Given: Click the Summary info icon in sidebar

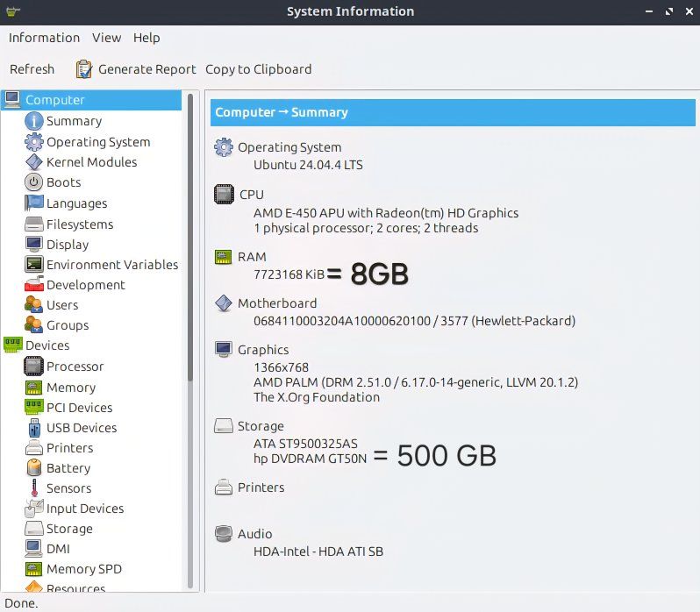Looking at the screenshot, I should pos(33,121).
